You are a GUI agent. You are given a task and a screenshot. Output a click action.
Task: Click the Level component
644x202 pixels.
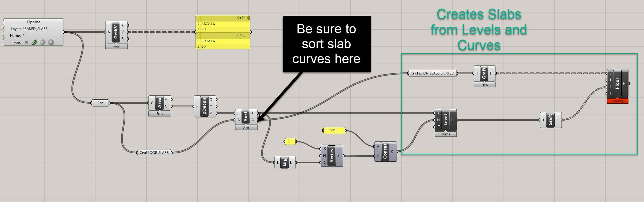point(445,120)
